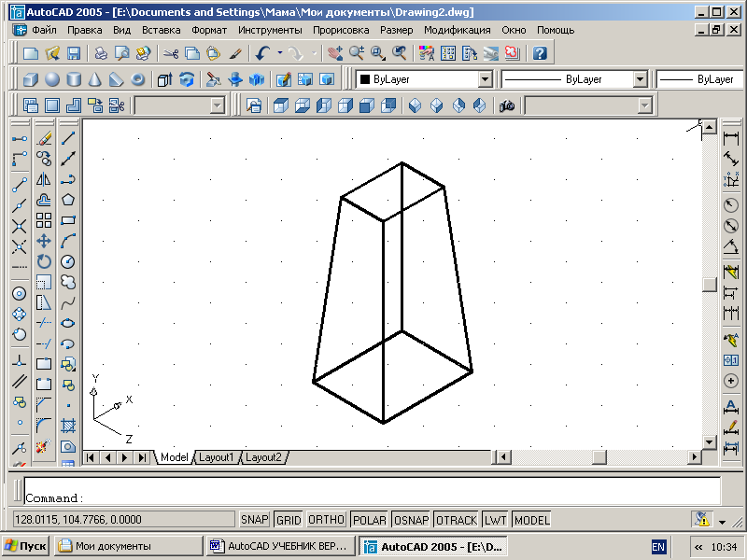Open the Формат menu
Screen dimensions: 747x560
(x=209, y=30)
